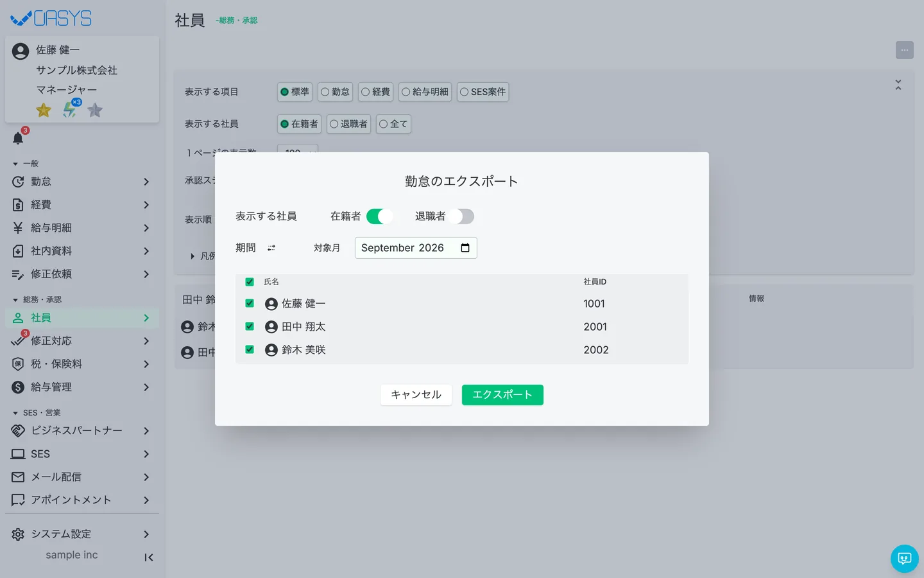Viewport: 924px width, 578px height.
Task: Click 佐藤 健一 avatar in export list
Action: coord(271,304)
